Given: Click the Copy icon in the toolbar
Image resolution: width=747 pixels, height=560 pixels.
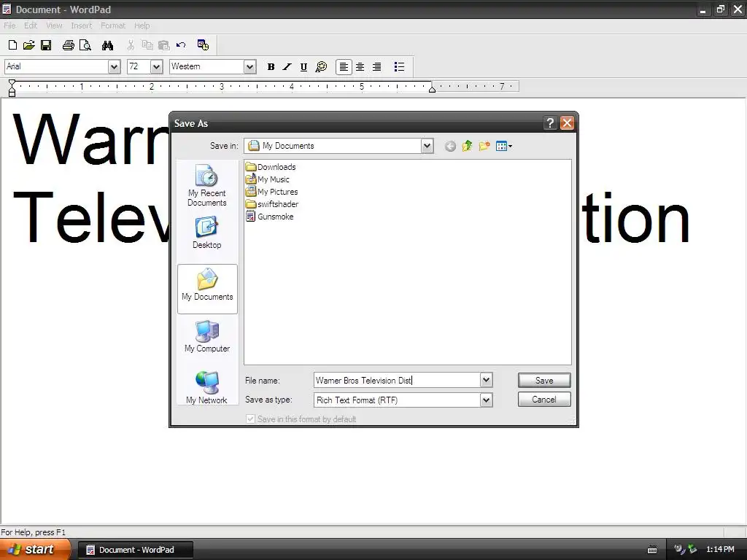Looking at the screenshot, I should click(x=147, y=45).
